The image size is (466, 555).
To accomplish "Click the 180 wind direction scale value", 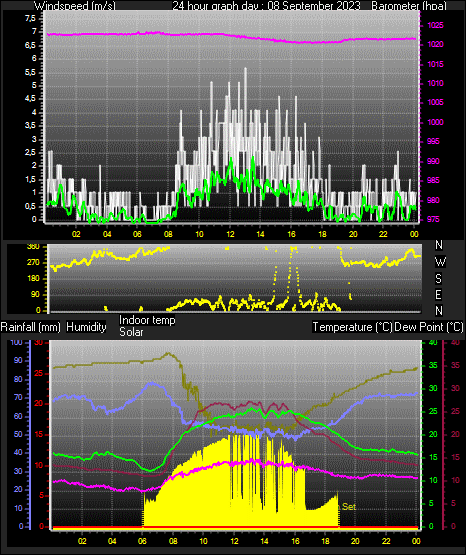I will (33, 279).
